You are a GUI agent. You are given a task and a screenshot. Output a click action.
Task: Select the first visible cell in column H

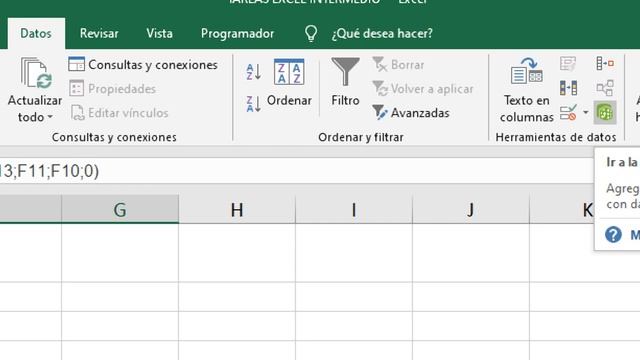pos(237,253)
